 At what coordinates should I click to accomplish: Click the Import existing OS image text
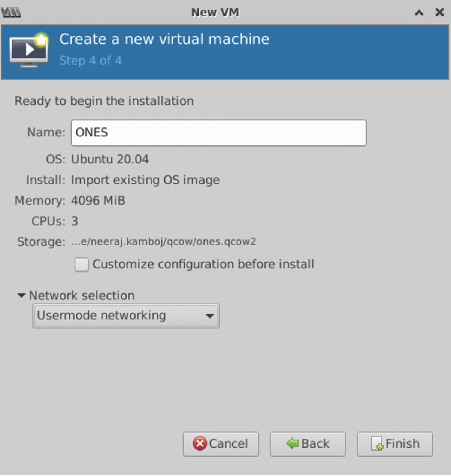pyautogui.click(x=145, y=180)
